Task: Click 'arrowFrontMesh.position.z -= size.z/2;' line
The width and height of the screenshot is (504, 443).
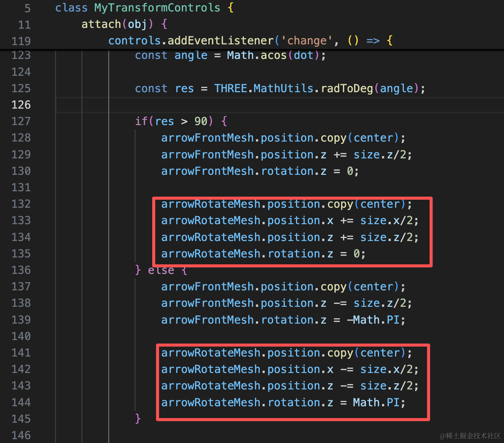Action: tap(286, 303)
